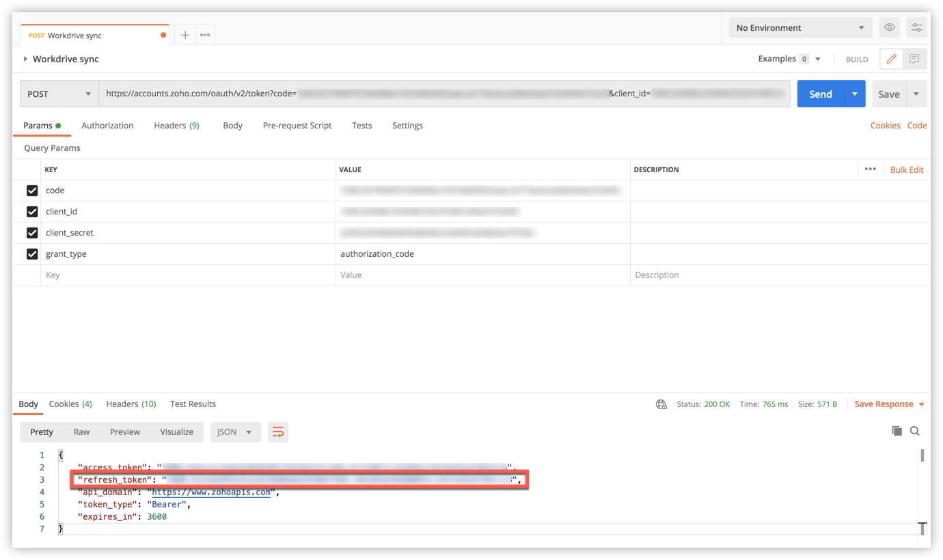Disable the grant_type parameter checkbox

pyautogui.click(x=32, y=254)
